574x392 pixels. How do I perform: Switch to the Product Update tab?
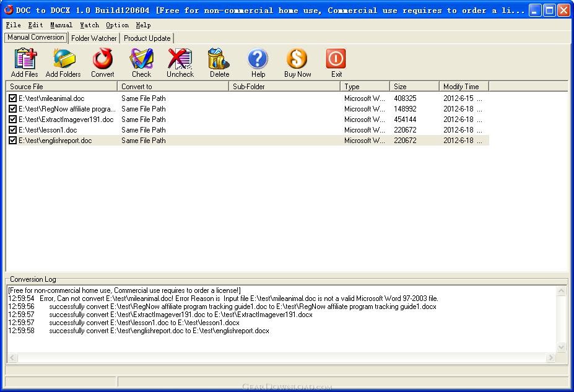tap(147, 38)
